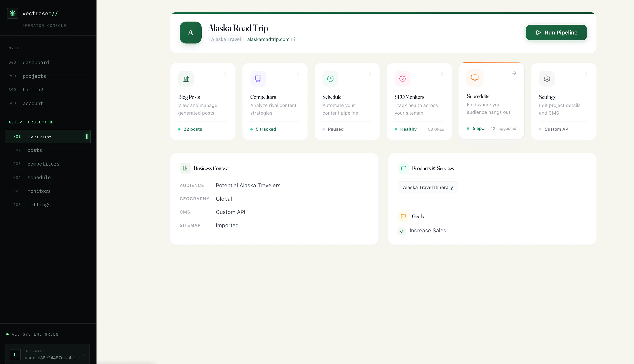The image size is (634, 364).
Task: Click the Business Context building icon
Action: coord(185,168)
